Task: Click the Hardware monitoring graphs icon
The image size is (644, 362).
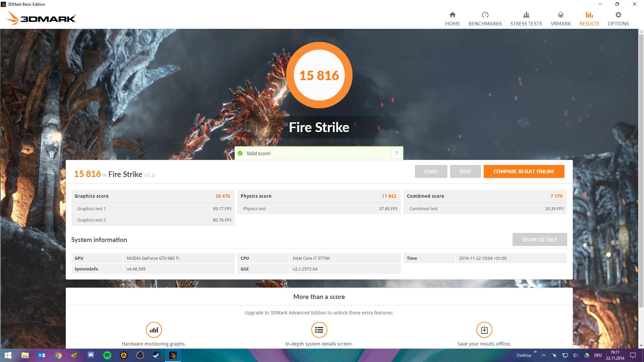Action: pos(154,330)
